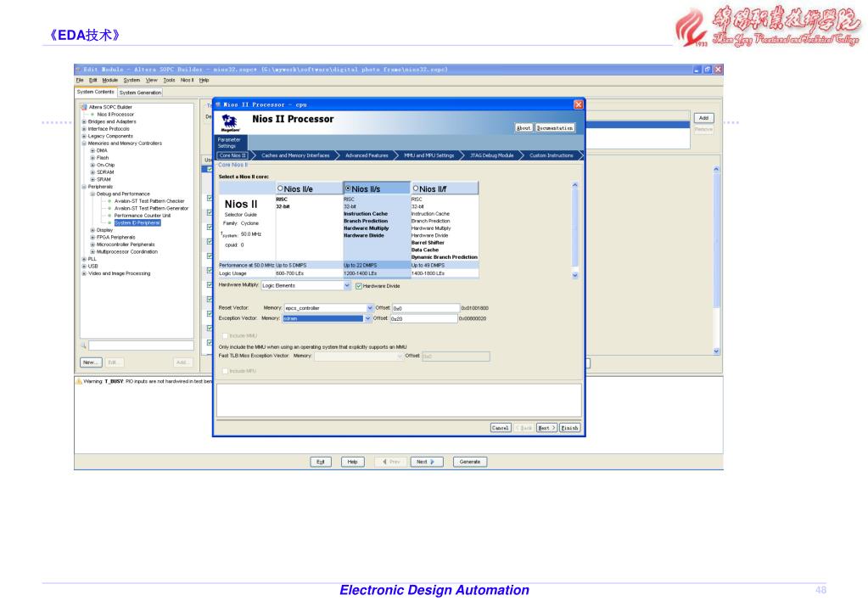Select the SDRAM tree item
The image size is (868, 601).
(x=105, y=172)
